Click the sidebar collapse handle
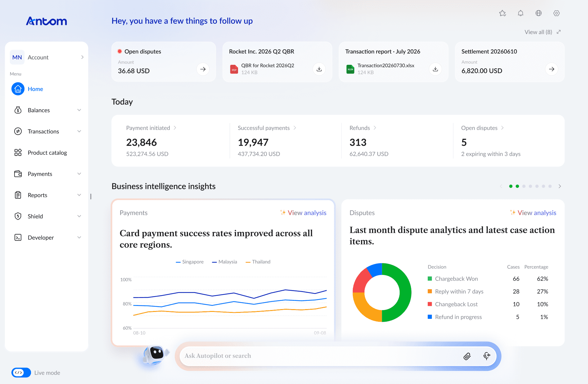588x384 pixels. [91, 196]
